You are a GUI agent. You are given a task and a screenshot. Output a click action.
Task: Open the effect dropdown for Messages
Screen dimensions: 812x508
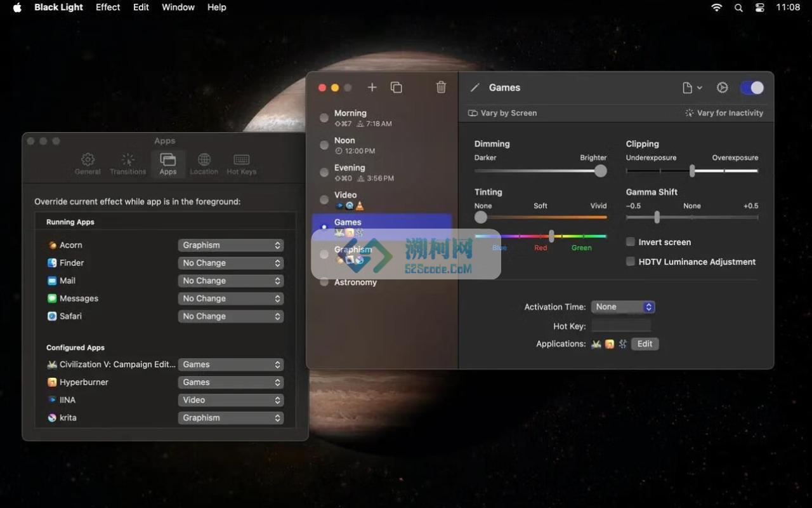(x=231, y=298)
